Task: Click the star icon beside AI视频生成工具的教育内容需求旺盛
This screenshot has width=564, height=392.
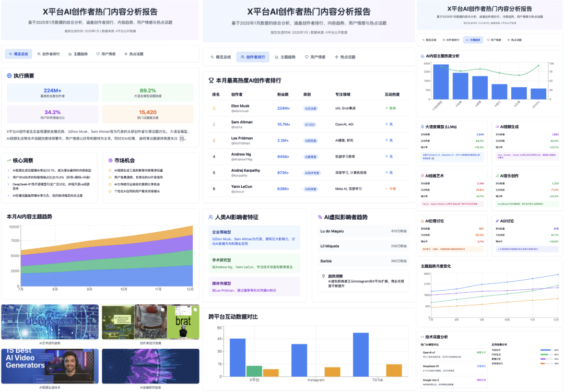Action: point(110,171)
